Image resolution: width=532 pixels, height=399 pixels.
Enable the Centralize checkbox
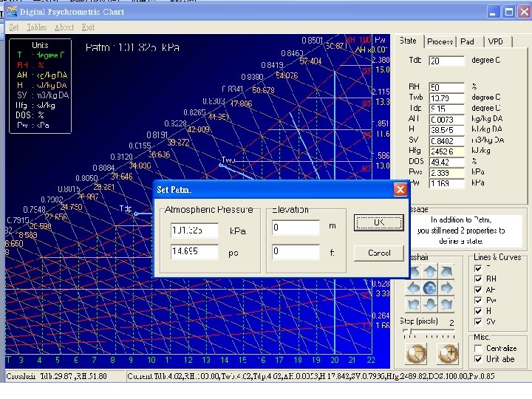(478, 348)
